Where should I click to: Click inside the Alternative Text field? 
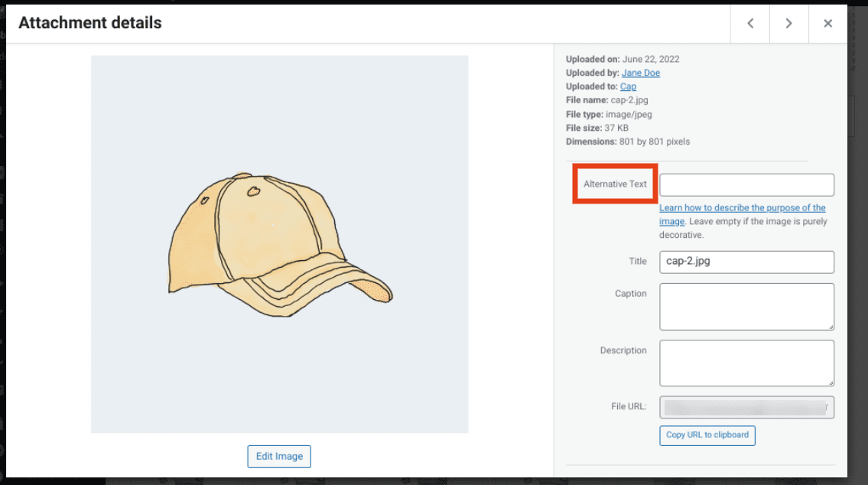coord(746,184)
